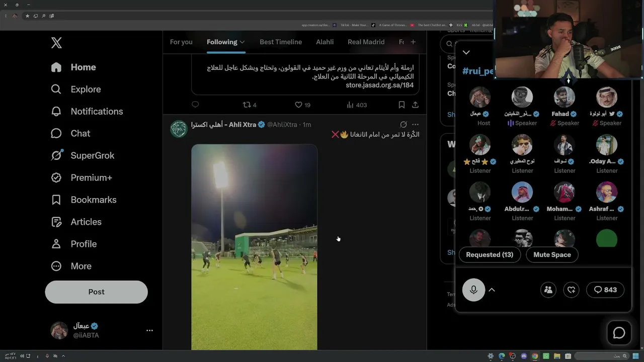This screenshot has height=362, width=644.
Task: Click the Windows Start button in the taskbar
Action: (x=636, y=356)
